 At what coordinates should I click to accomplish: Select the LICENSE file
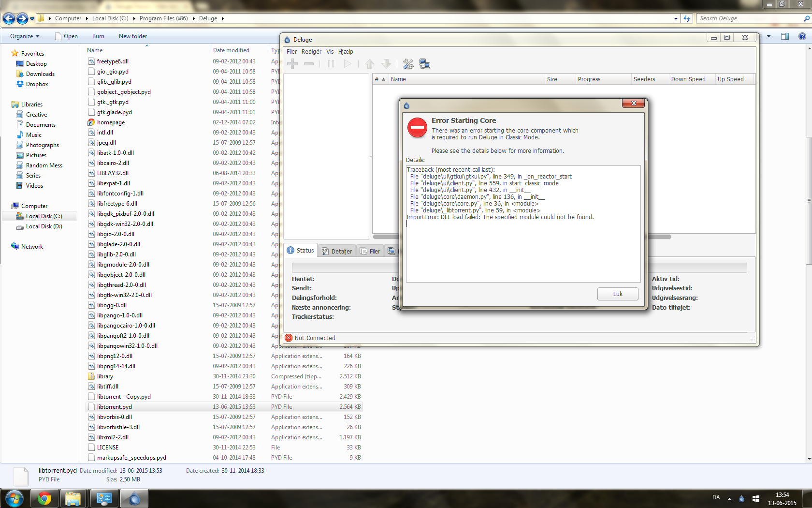point(107,448)
